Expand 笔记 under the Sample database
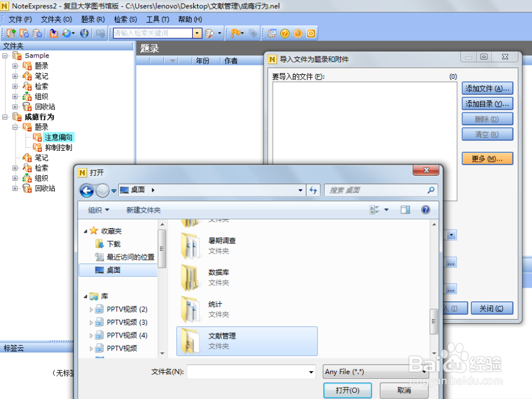 15,76
